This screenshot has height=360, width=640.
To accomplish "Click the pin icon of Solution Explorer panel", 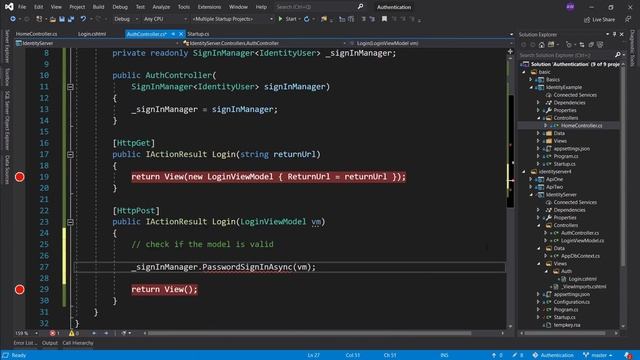I will pyautogui.click(x=614, y=34).
